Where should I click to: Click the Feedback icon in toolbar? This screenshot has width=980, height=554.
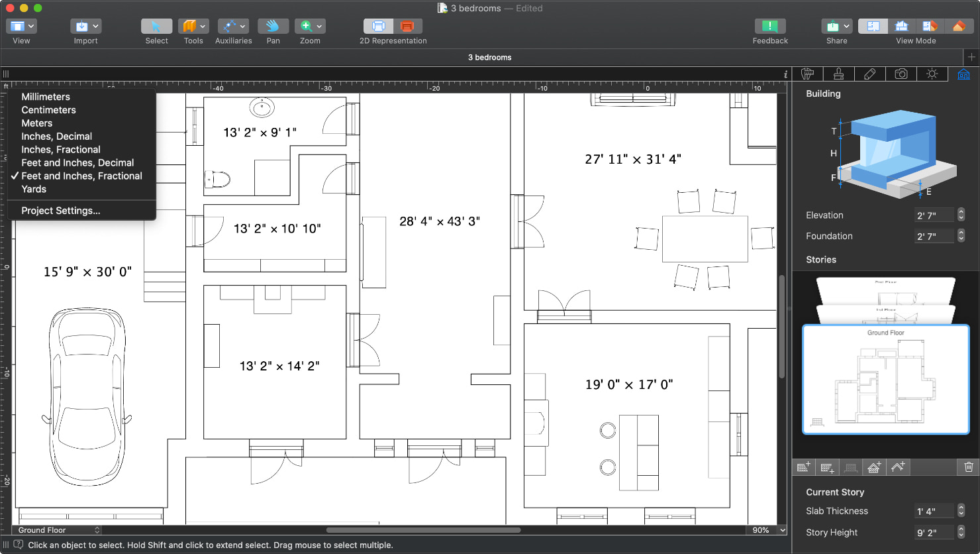769,27
